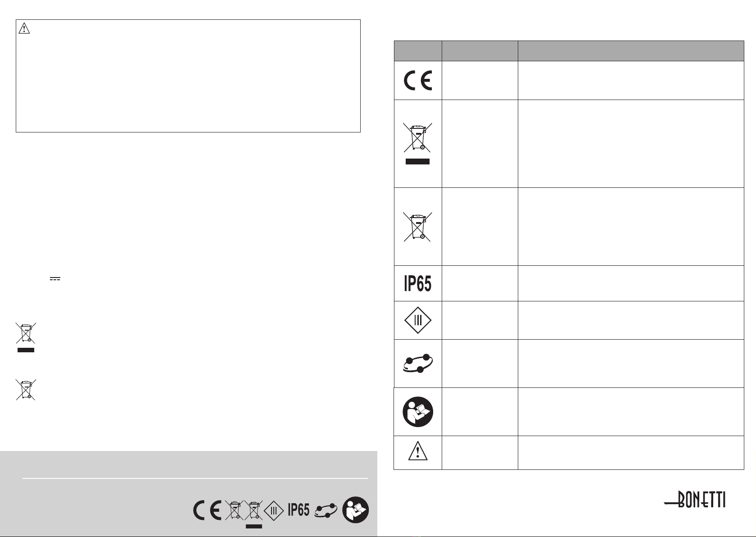Select the read-manual icon in the table

tap(418, 412)
